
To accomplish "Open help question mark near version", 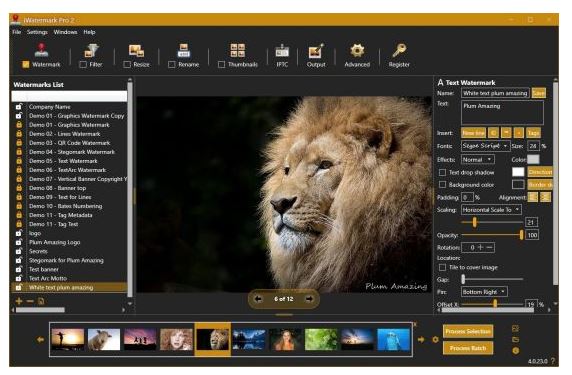I will (553, 361).
